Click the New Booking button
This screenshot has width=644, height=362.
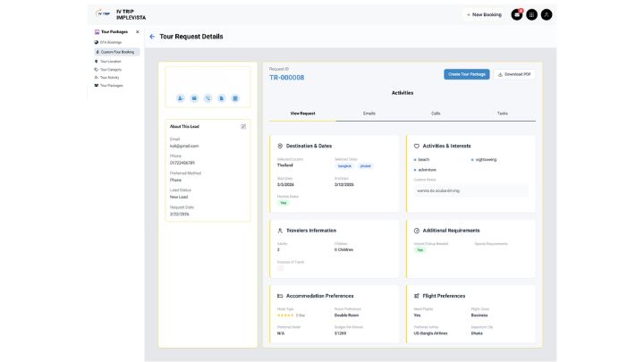(x=484, y=14)
